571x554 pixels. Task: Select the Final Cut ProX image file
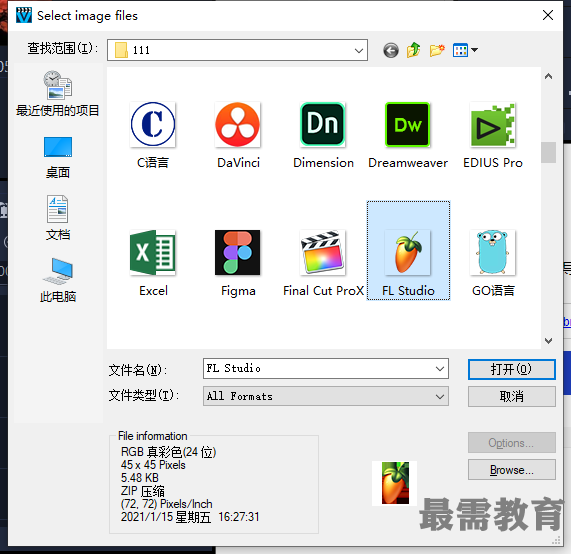point(323,263)
